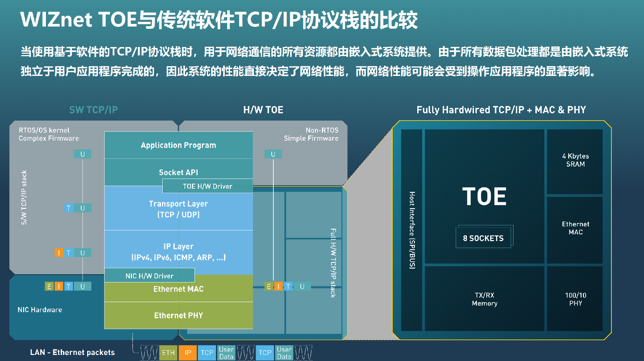Click the ETH packet segment
Image resolution: width=644 pixels, height=361 pixels.
pos(168,353)
